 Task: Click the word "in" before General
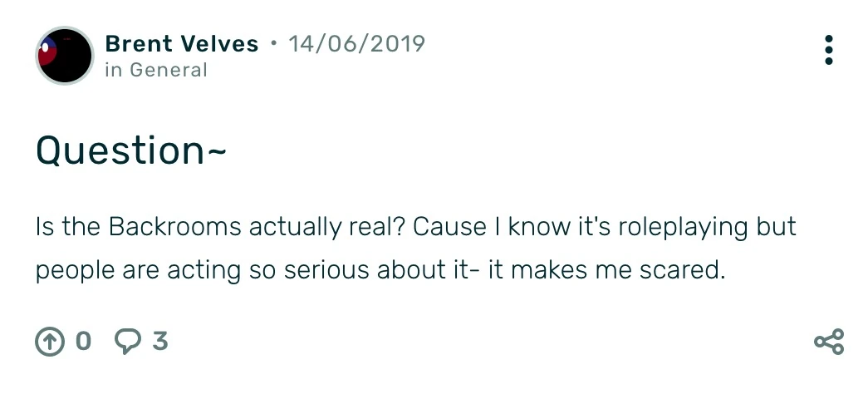(113, 70)
